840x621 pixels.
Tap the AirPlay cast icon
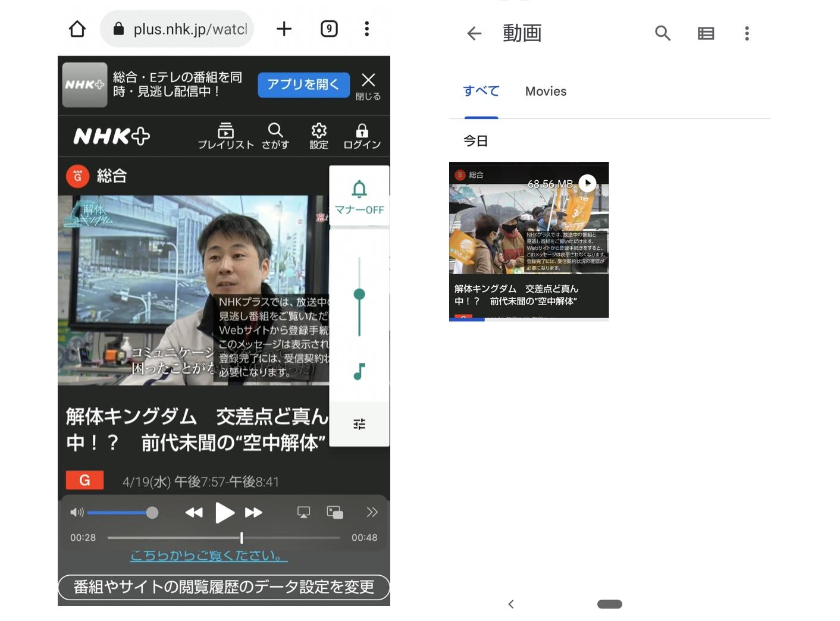pos(303,512)
